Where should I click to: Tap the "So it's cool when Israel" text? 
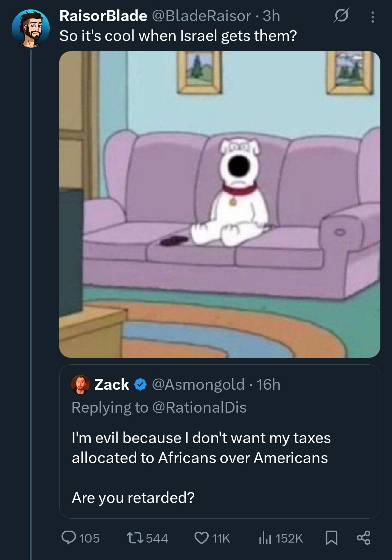(178, 36)
